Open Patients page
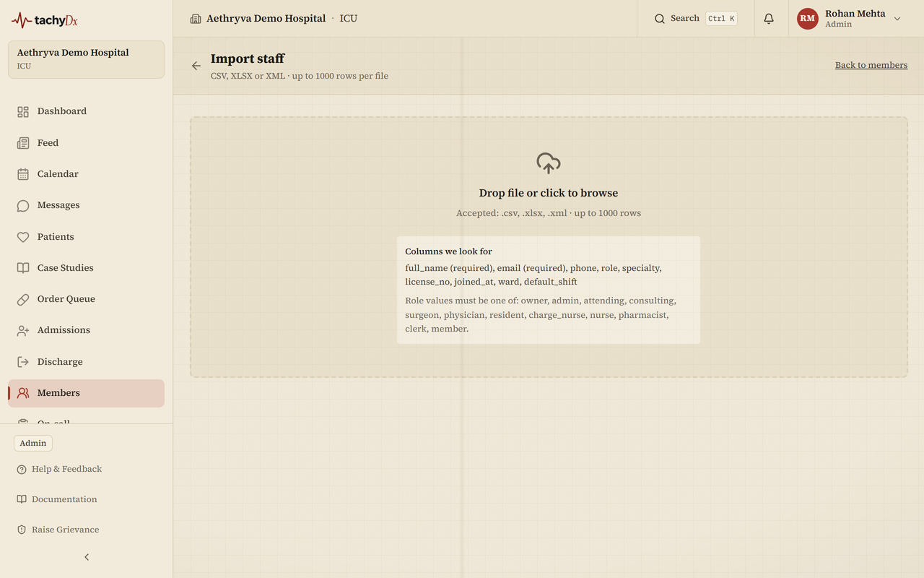The width and height of the screenshot is (924, 578). 87,237
